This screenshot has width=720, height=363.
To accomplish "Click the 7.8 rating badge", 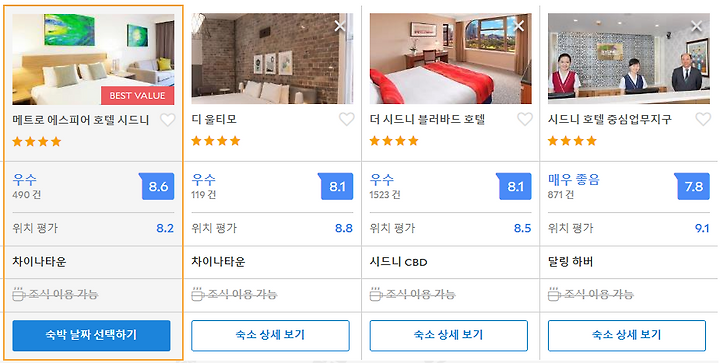I will click(692, 186).
